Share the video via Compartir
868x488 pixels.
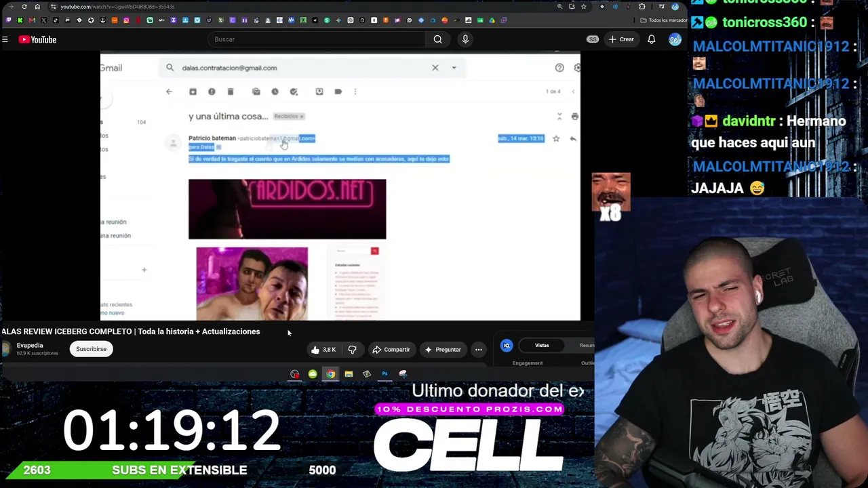pos(391,350)
